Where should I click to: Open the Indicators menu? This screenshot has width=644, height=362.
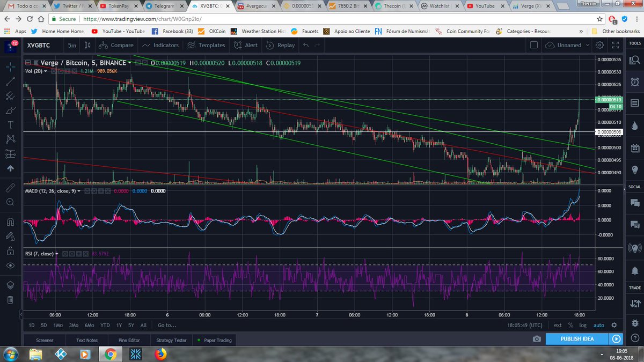[x=160, y=45]
